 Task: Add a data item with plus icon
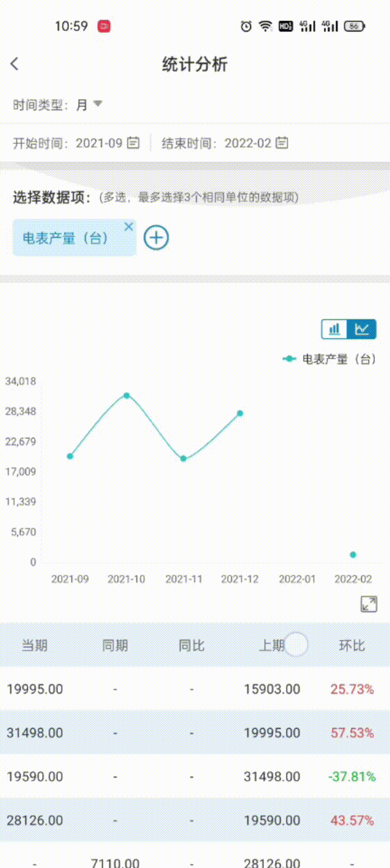click(156, 238)
